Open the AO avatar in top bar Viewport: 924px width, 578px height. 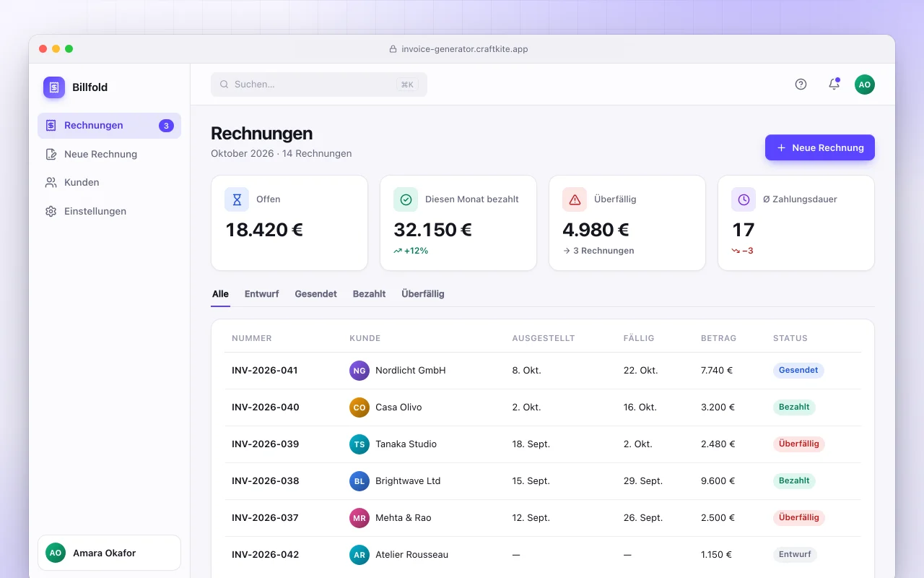click(865, 85)
